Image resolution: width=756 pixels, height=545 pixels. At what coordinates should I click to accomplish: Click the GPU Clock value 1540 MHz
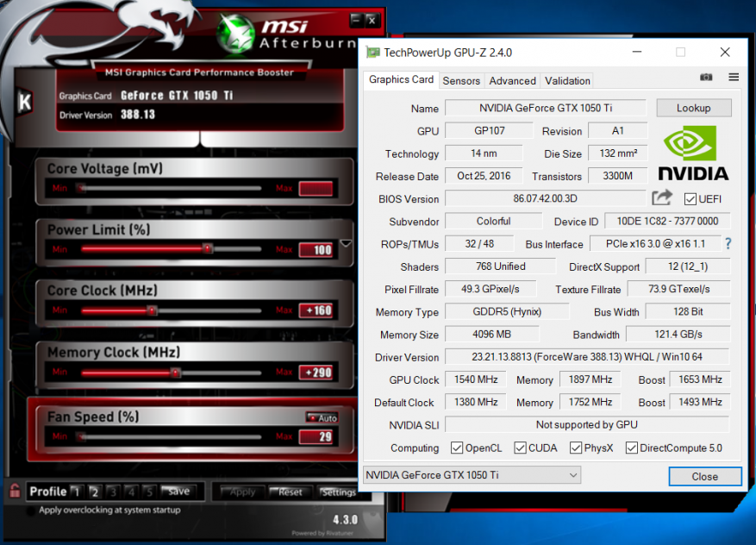(475, 379)
